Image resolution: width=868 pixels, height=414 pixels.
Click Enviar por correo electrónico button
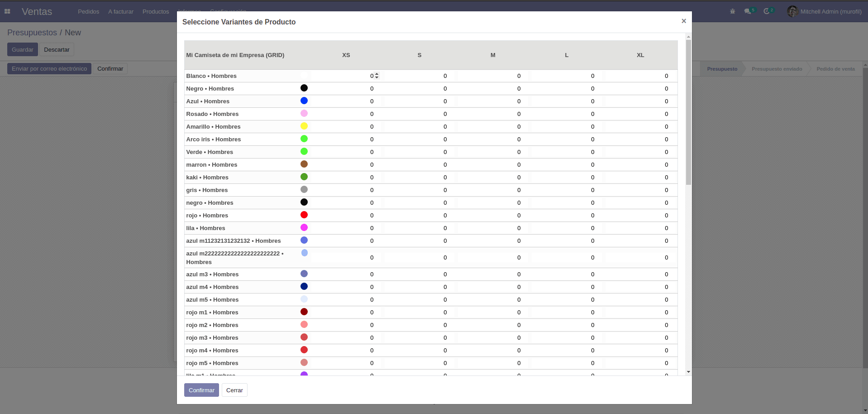pyautogui.click(x=49, y=68)
